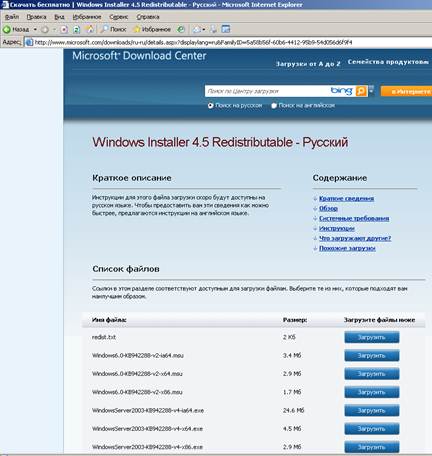The height and width of the screenshot is (456, 432).
Task: Open the Вид menu
Action: 59,17
